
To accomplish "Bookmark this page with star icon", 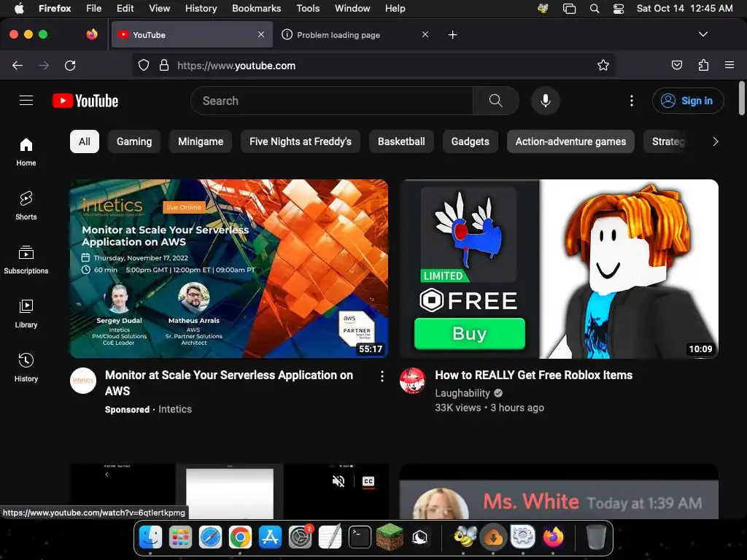I will [x=603, y=65].
